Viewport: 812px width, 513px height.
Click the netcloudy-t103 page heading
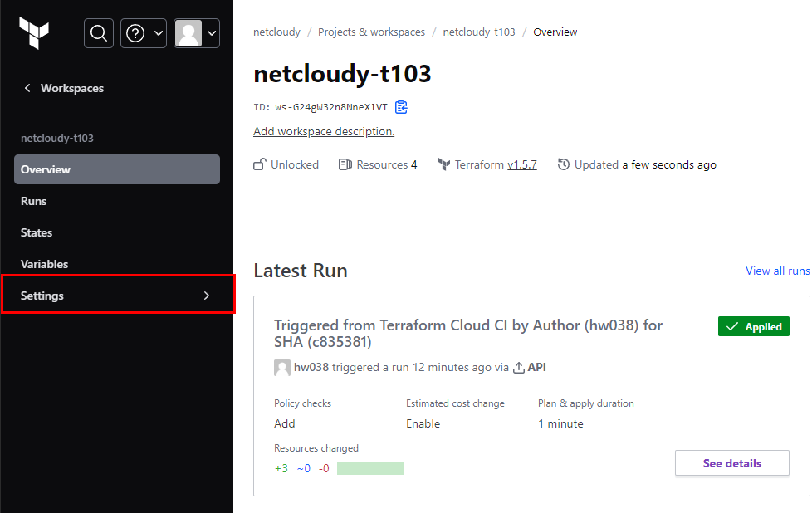[342, 74]
